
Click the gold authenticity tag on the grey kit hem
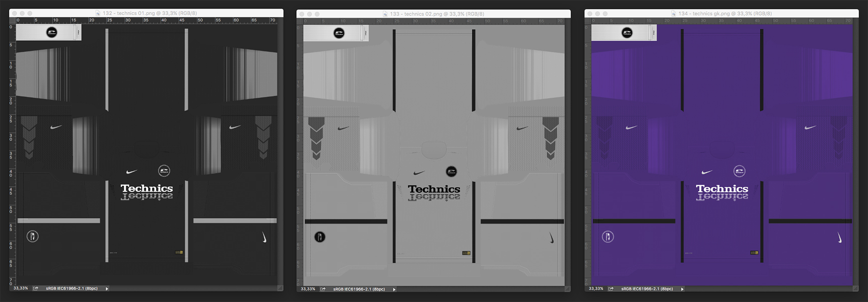[466, 253]
